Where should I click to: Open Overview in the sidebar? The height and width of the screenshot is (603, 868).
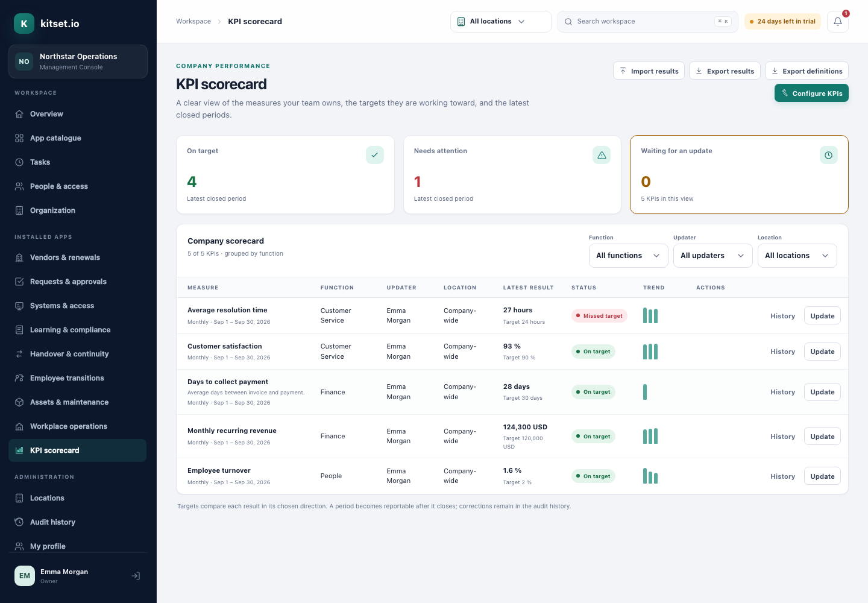[x=78, y=114]
